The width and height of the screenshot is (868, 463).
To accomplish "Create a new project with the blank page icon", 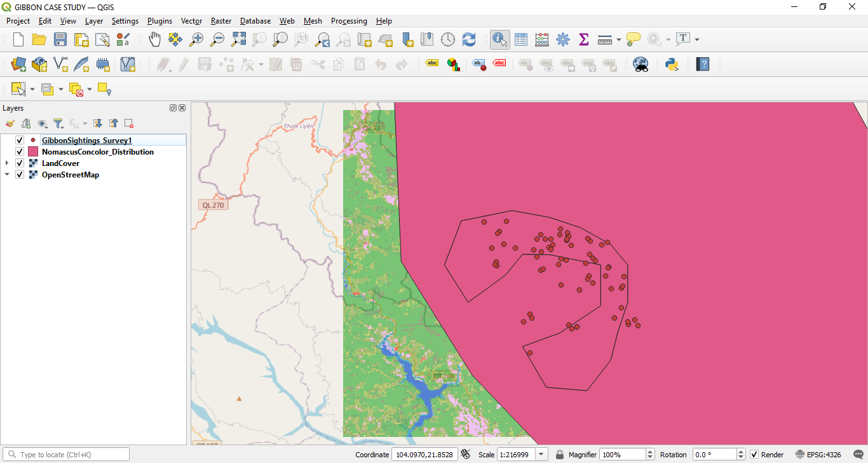I will (x=18, y=39).
